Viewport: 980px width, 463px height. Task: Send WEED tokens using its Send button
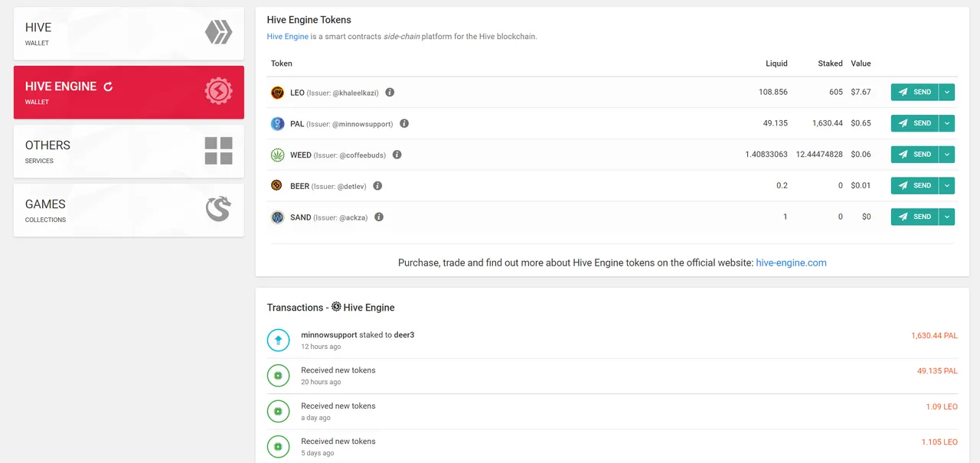pos(914,155)
